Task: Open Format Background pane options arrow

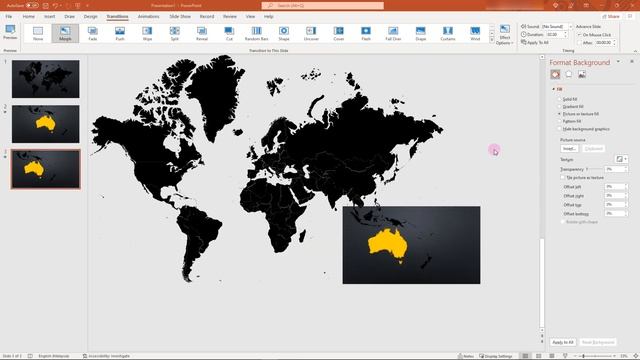Action: [x=618, y=62]
